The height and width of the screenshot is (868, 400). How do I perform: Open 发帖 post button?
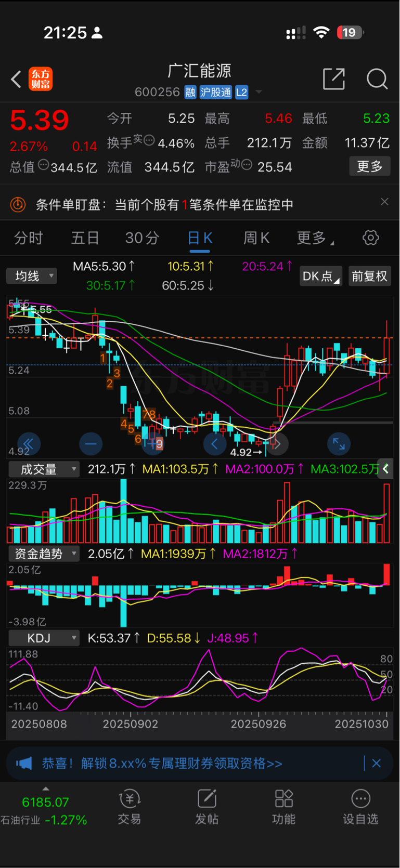click(207, 807)
